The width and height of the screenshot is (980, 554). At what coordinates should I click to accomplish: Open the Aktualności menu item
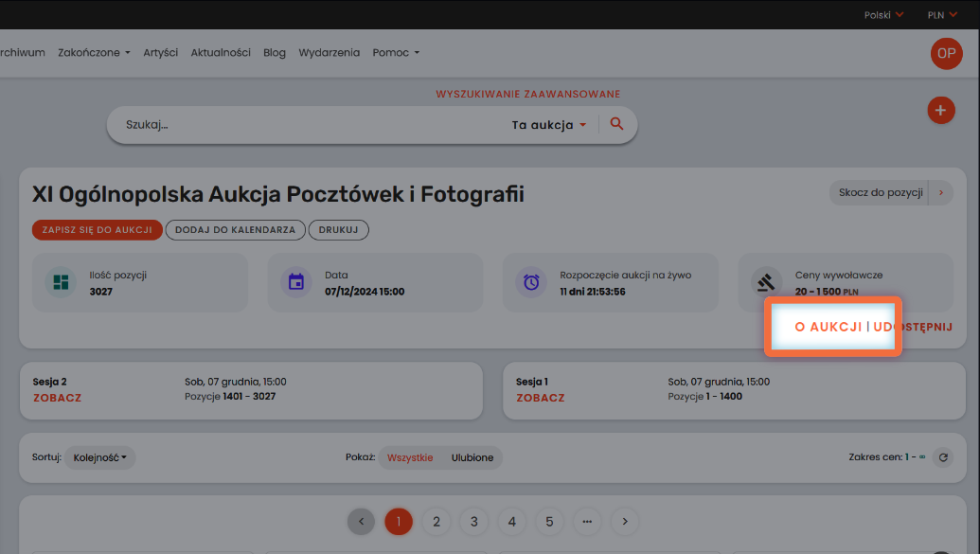coord(221,52)
